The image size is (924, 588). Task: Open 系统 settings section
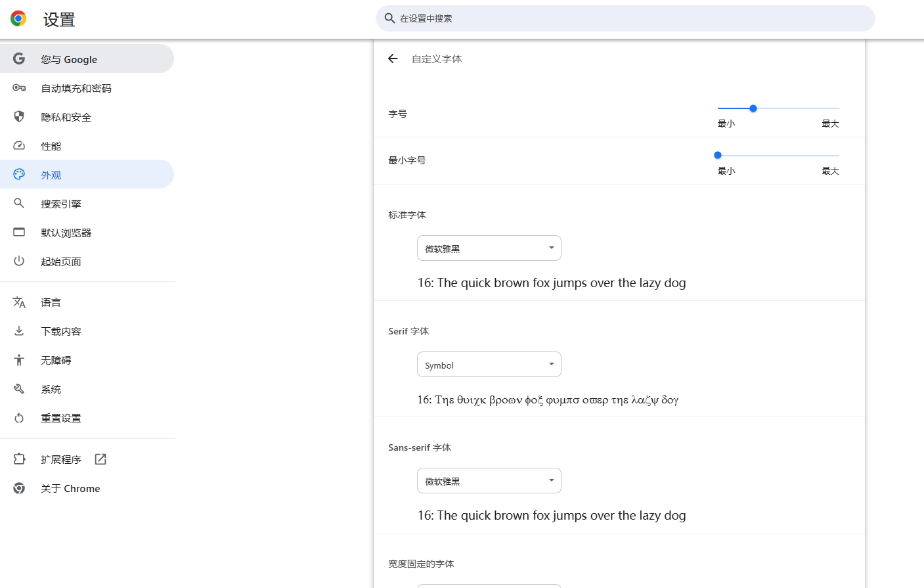tap(87, 389)
